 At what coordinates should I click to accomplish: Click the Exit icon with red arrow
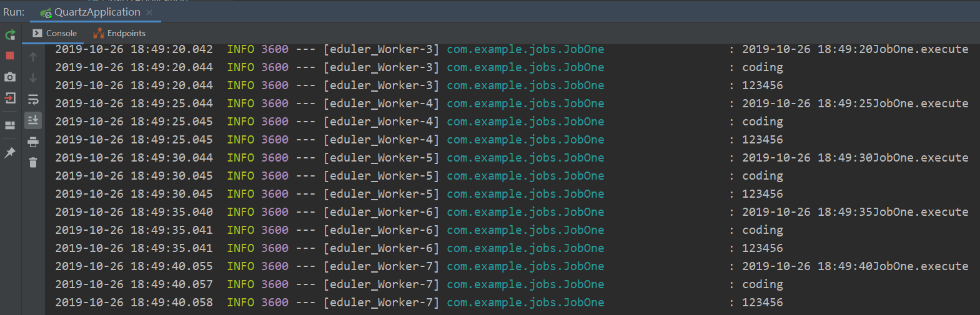10,98
